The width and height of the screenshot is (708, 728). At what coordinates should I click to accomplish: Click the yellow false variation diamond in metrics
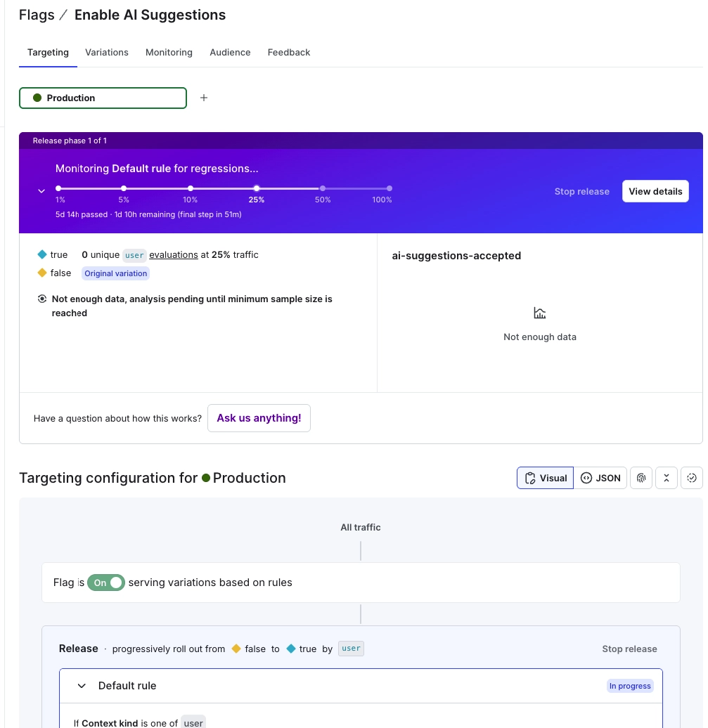(x=41, y=273)
